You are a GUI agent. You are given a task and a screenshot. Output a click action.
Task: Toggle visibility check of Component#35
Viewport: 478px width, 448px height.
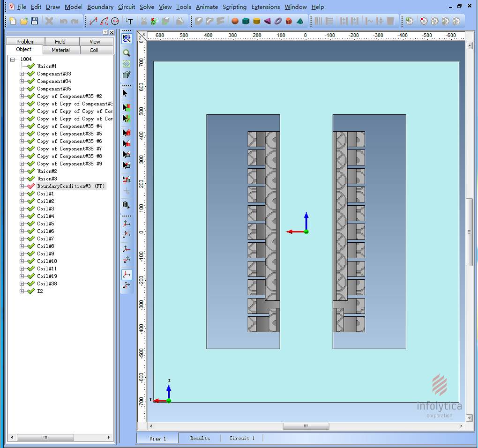tap(31, 89)
